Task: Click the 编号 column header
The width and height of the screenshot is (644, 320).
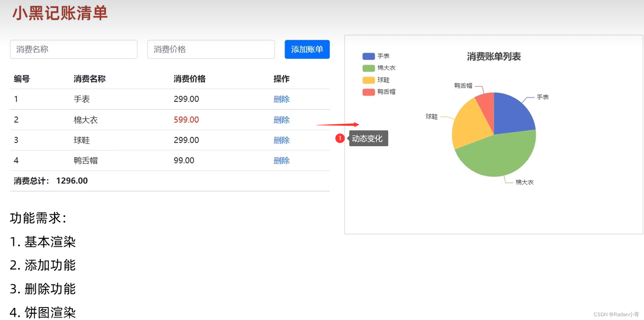Action: coord(22,79)
